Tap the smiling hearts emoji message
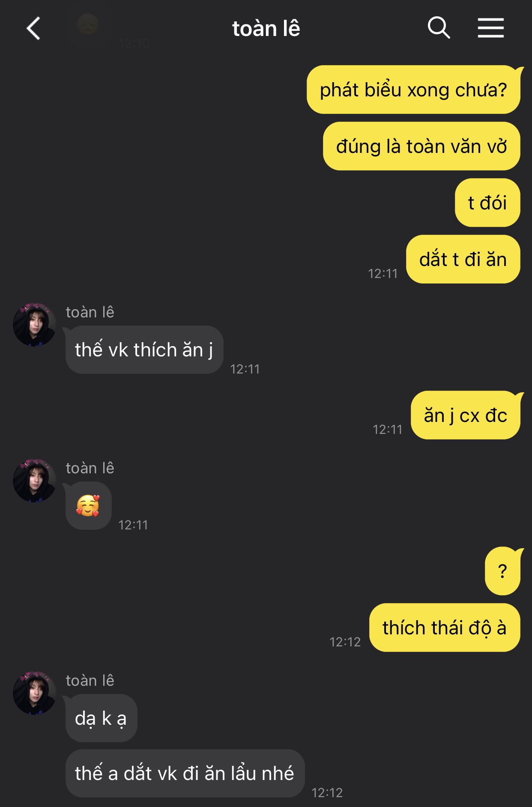 (88, 505)
